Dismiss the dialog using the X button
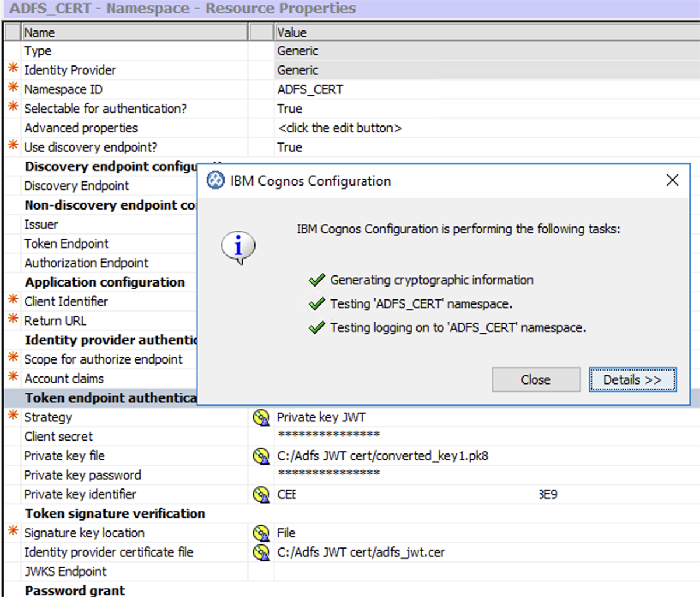Viewport: 700px width, 597px height. (672, 180)
